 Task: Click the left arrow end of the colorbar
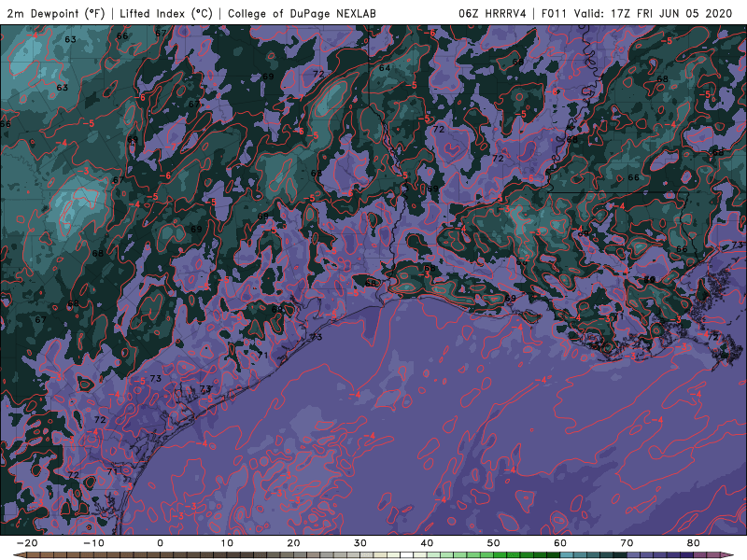click(20, 555)
